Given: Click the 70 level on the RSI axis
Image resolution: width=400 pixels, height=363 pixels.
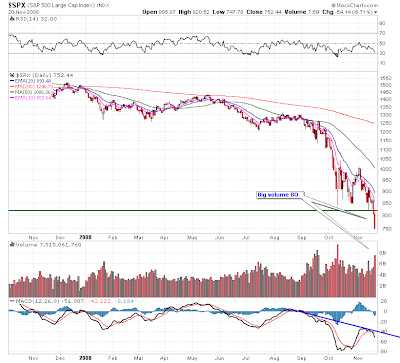Looking at the screenshot, I should pyautogui.click(x=382, y=33).
